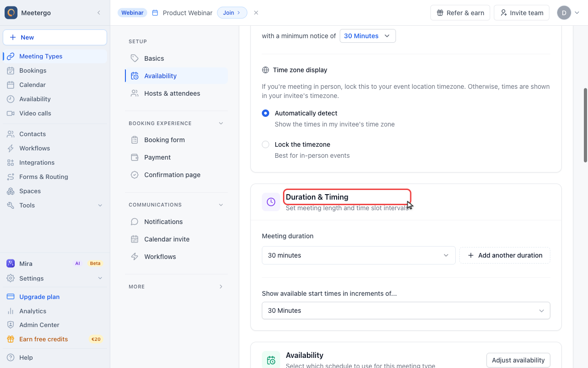Open Video calls in sidebar
The image size is (588, 368).
tap(55, 113)
